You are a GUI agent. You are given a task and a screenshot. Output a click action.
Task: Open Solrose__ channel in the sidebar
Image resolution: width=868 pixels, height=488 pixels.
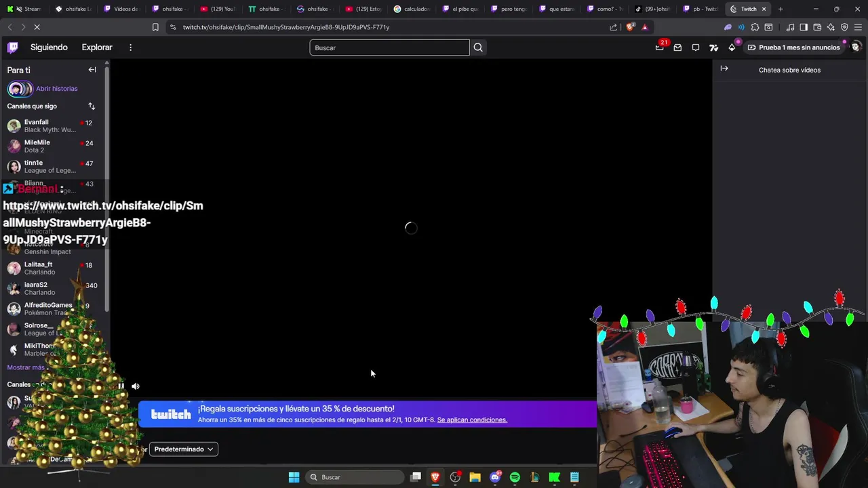tap(54, 329)
